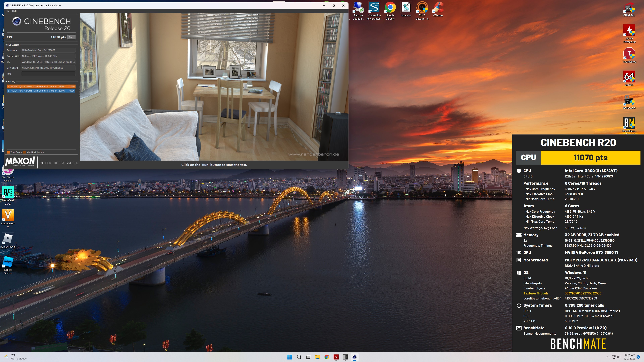Switch to Chrome on the taskbar
Screen dimensions: 644x362
click(327, 357)
